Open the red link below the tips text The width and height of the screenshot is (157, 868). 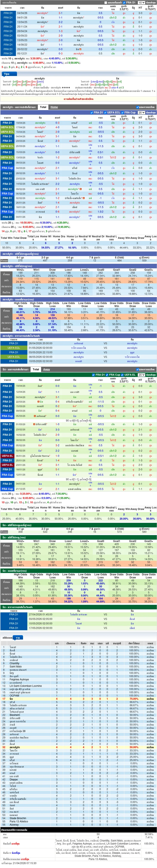click(78, 99)
